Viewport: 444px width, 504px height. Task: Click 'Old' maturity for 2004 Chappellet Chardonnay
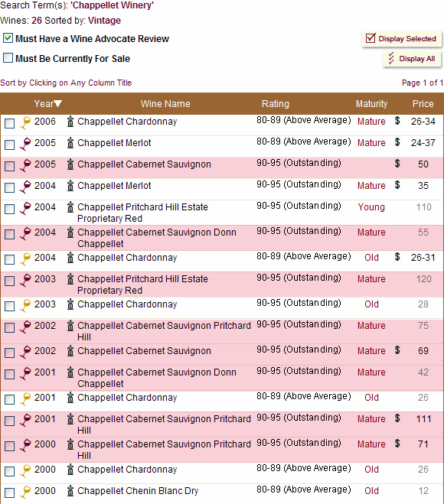371,258
